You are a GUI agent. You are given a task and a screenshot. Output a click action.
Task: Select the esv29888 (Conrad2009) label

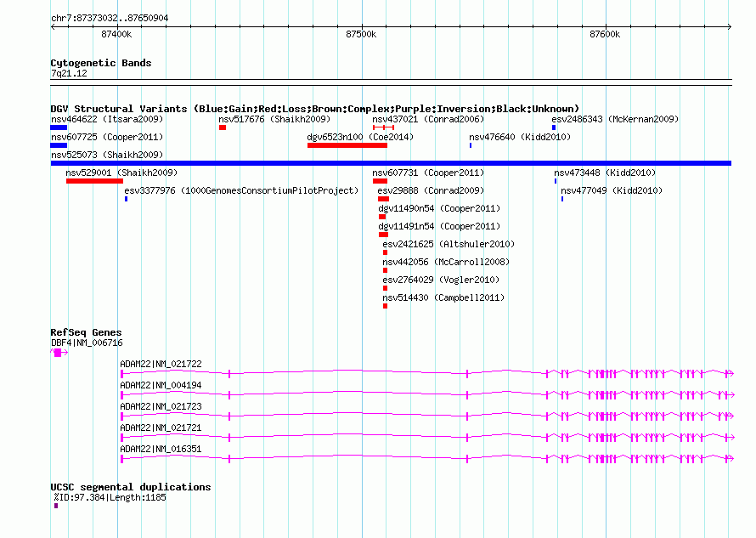[x=431, y=190]
